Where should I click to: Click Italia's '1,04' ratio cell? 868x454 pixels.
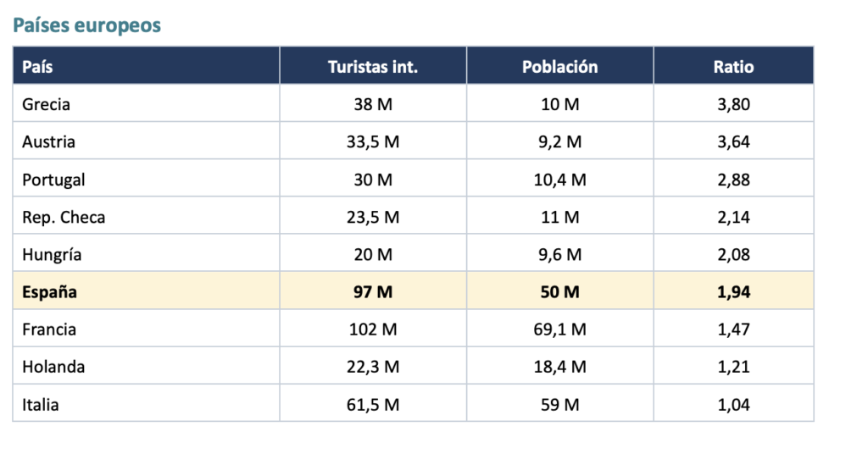733,404
